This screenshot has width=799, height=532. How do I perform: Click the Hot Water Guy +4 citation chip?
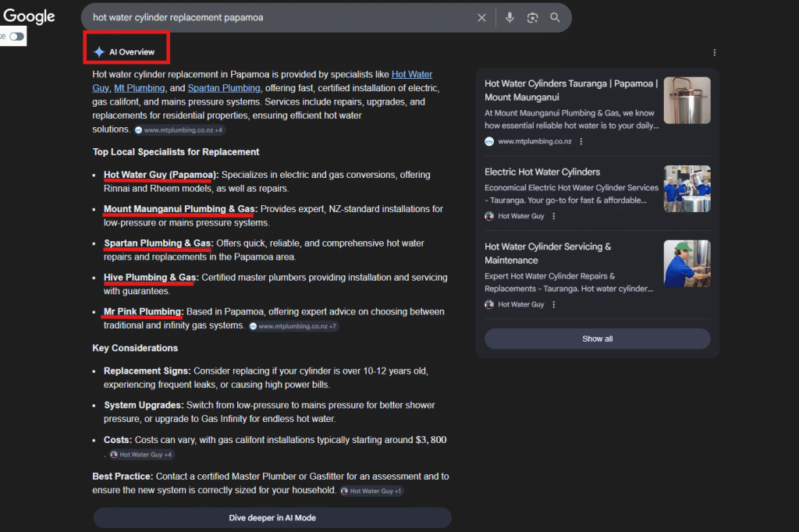click(142, 455)
